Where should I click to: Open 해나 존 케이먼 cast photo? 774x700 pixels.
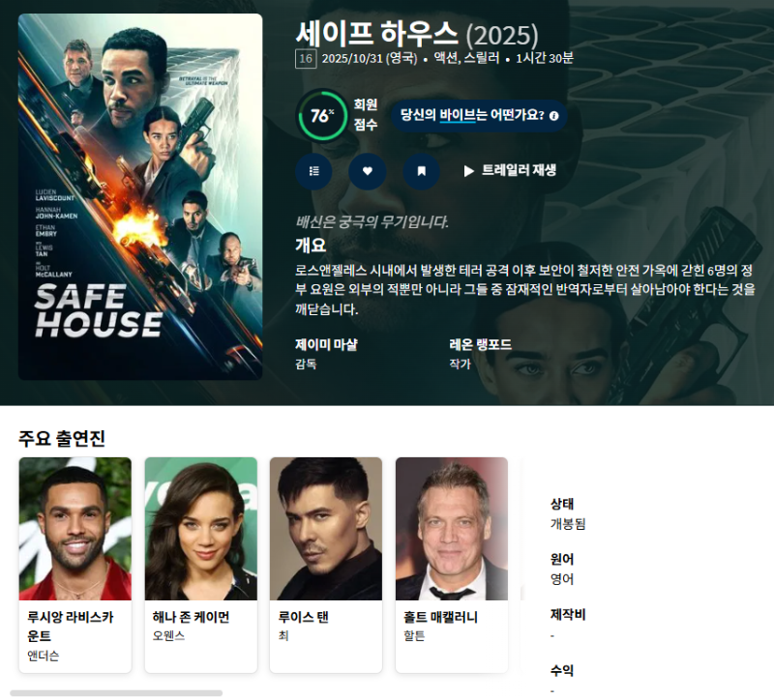(201, 528)
